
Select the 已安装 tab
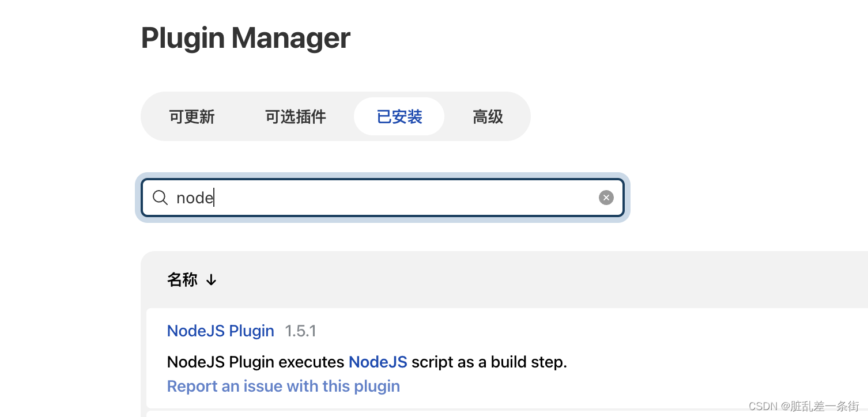coord(399,117)
